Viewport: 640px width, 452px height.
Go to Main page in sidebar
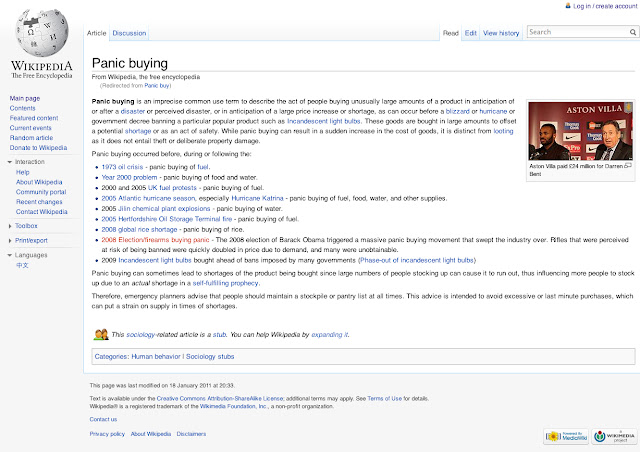25,98
